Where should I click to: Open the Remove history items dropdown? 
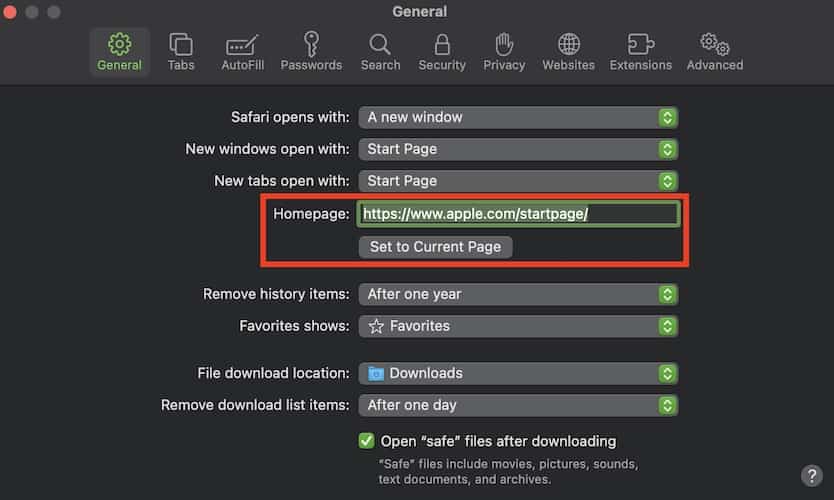[518, 294]
